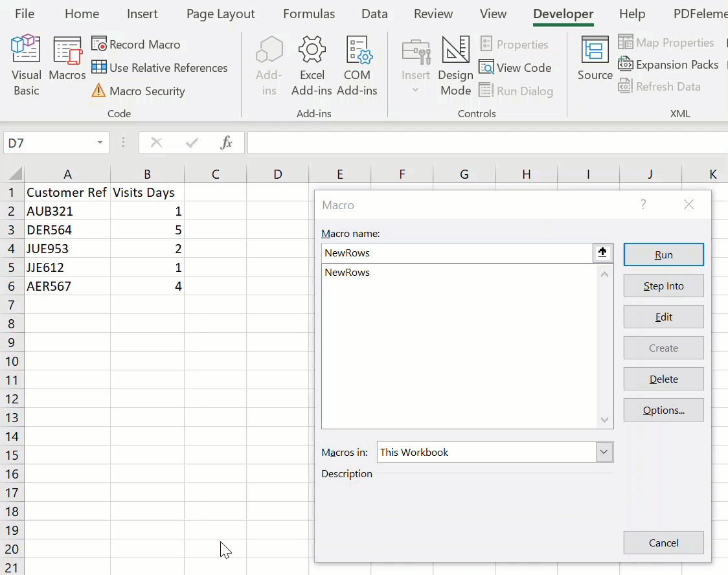Select column B header
The width and height of the screenshot is (728, 575).
pyautogui.click(x=147, y=174)
